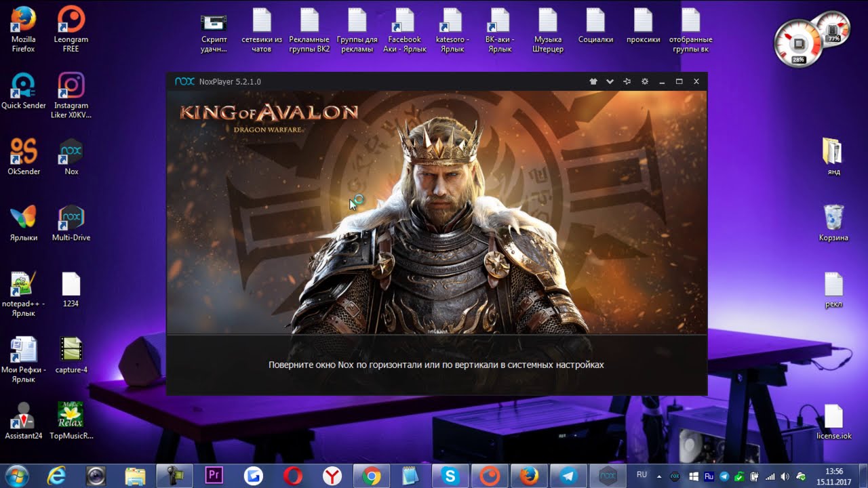Show hidden tray icons arrow
Screen dimensions: 868x488
(x=659, y=476)
